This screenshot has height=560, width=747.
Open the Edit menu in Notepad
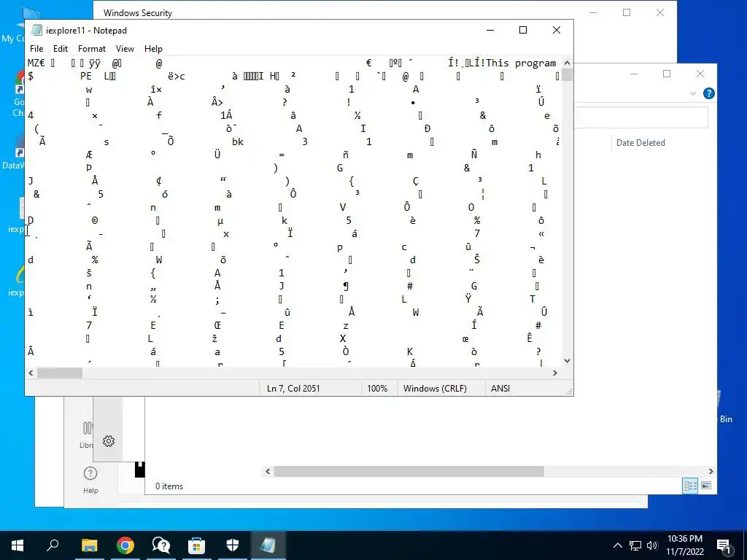(60, 49)
